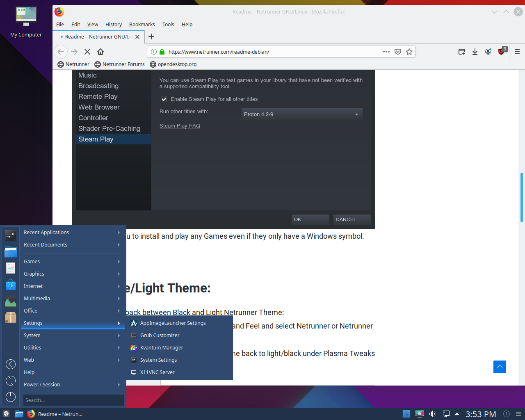Click the new container tab icon
Viewport: 525px width, 420px height.
[462, 52]
